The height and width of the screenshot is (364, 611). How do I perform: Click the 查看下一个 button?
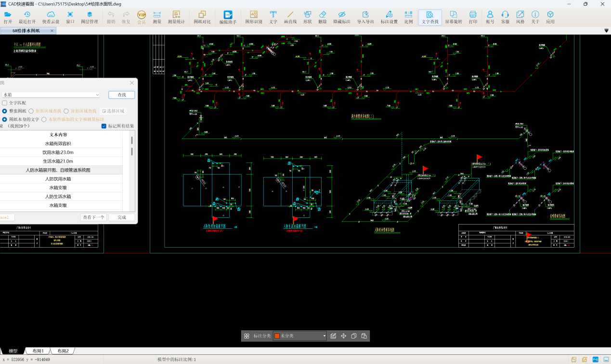(x=93, y=217)
